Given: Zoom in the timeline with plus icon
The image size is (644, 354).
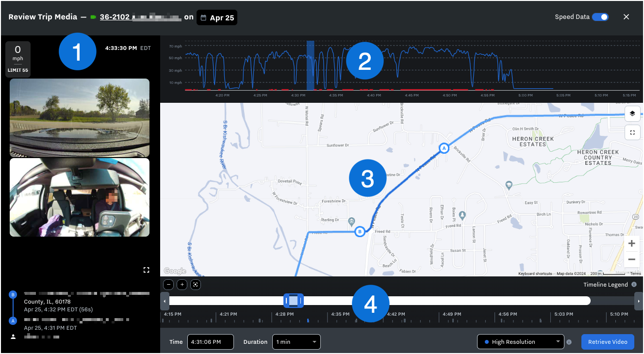Looking at the screenshot, I should pyautogui.click(x=182, y=285).
